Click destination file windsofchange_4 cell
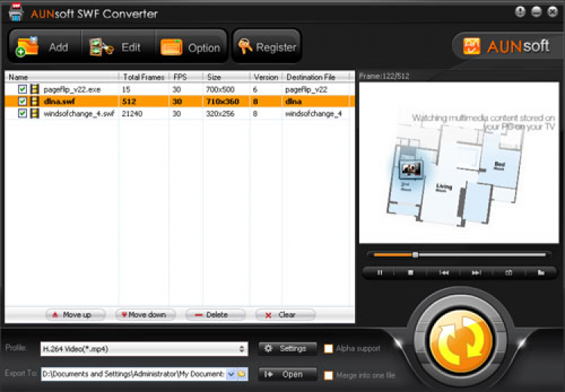This screenshot has width=565, height=392. [x=313, y=114]
